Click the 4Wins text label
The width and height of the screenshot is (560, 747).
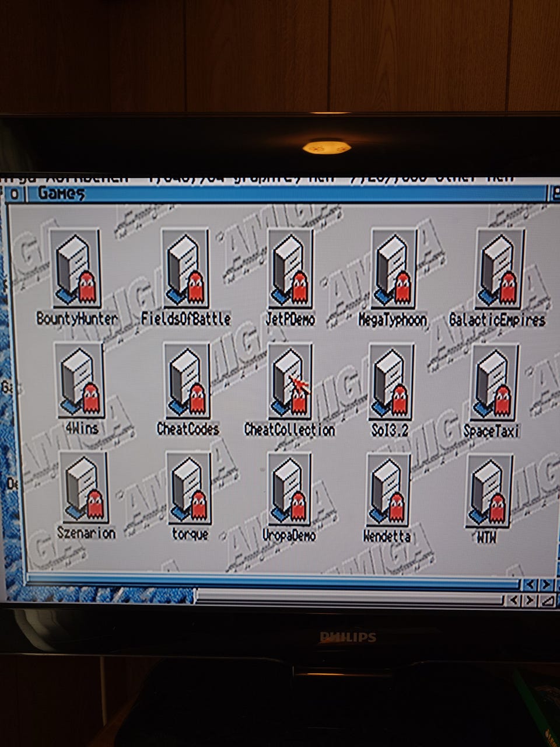[82, 428]
